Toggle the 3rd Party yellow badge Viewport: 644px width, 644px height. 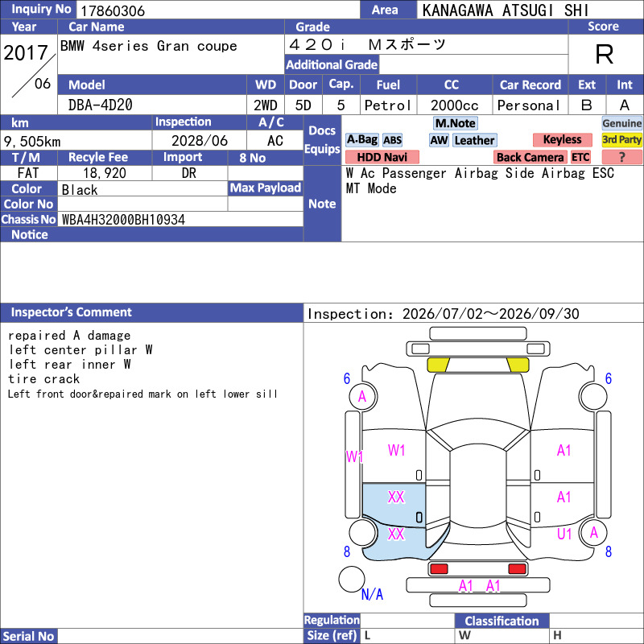click(621, 139)
